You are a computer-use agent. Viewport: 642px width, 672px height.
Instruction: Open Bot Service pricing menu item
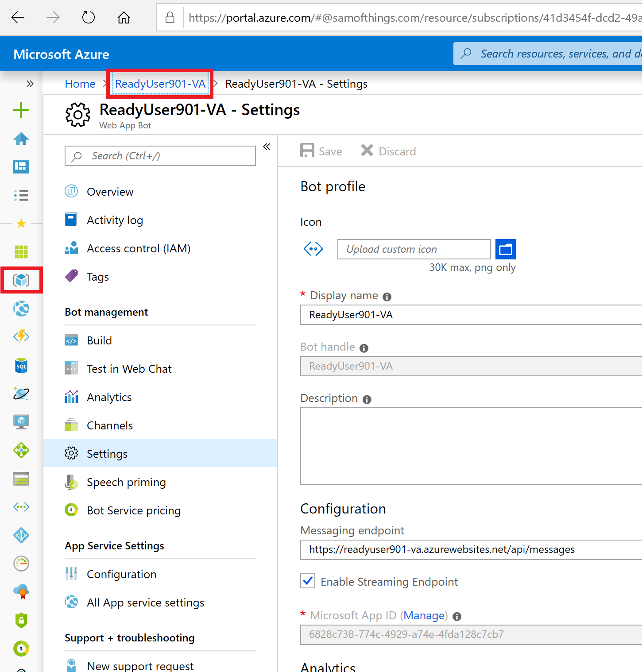coord(160,510)
